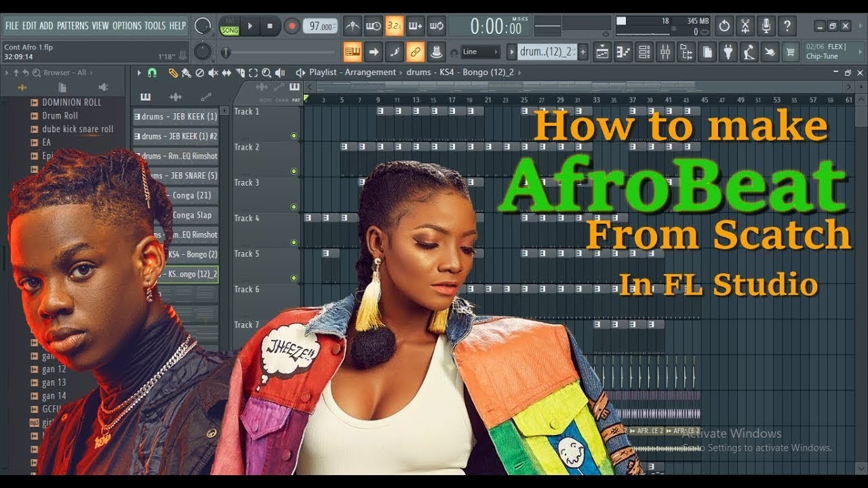Click the one-click audio recording microphone

click(766, 26)
